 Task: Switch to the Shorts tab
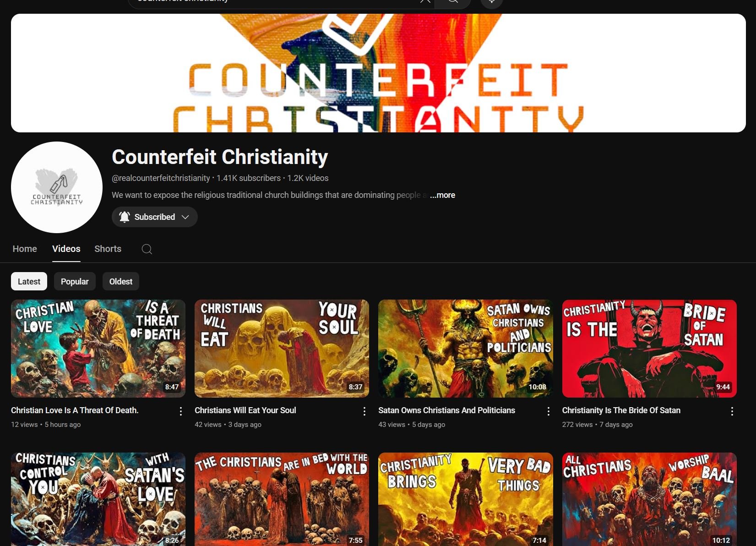coord(108,249)
